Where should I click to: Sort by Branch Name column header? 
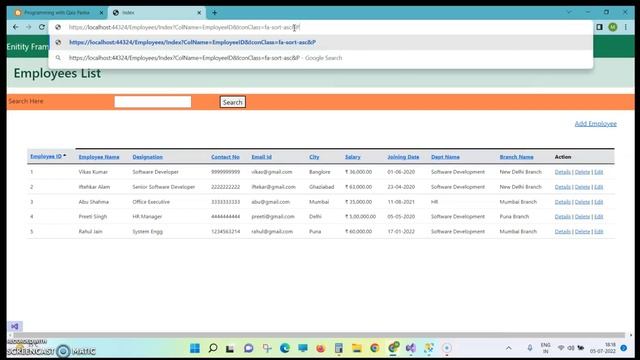516,157
